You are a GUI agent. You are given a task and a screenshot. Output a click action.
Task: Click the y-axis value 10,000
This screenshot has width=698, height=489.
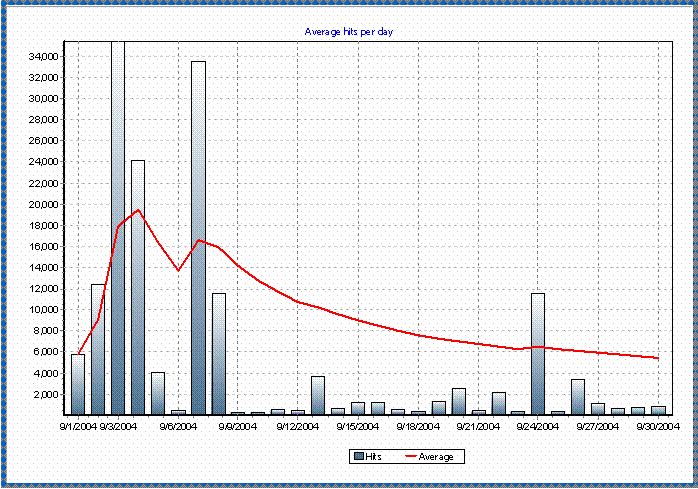pyautogui.click(x=43, y=310)
